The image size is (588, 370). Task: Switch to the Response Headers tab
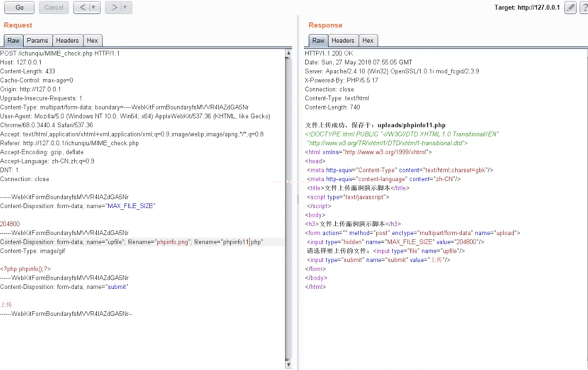(x=343, y=41)
